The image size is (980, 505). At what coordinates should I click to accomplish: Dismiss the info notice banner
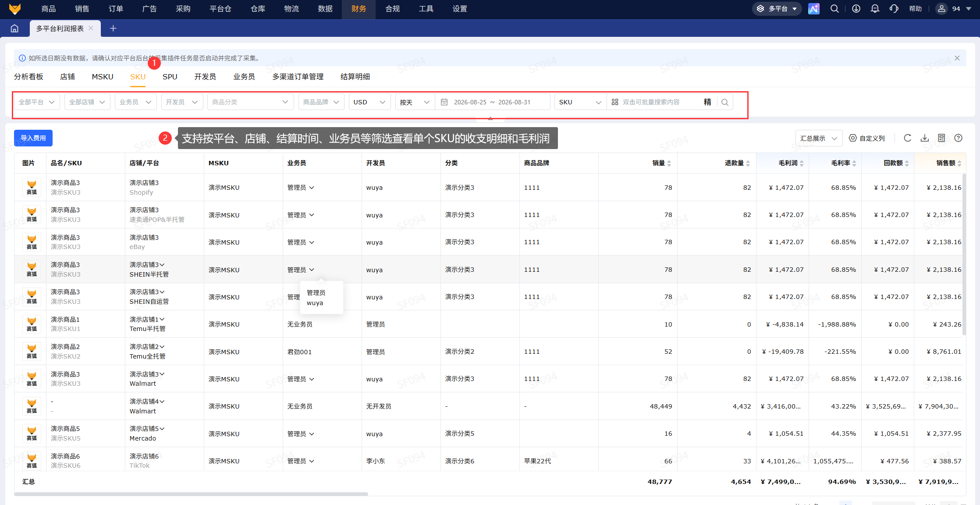[x=957, y=58]
